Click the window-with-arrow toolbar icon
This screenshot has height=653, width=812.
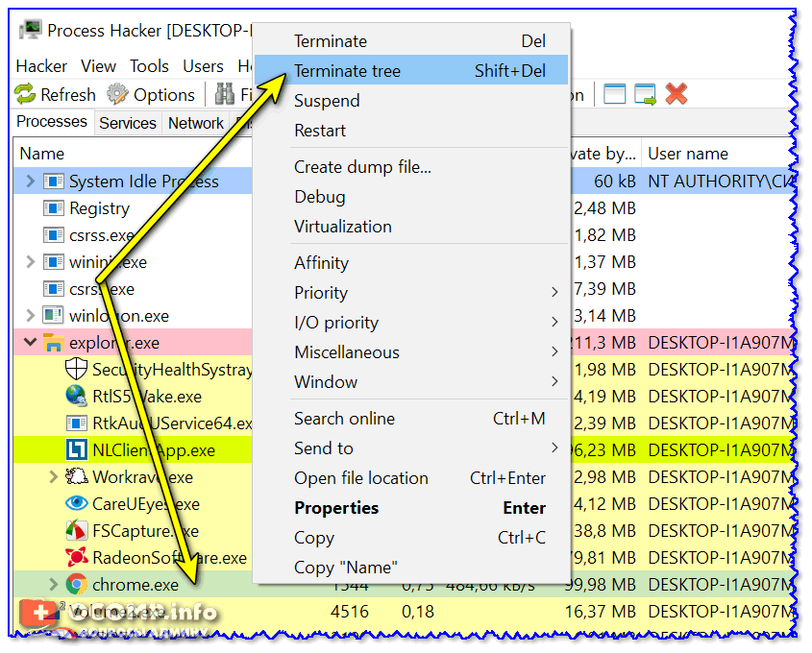point(644,94)
